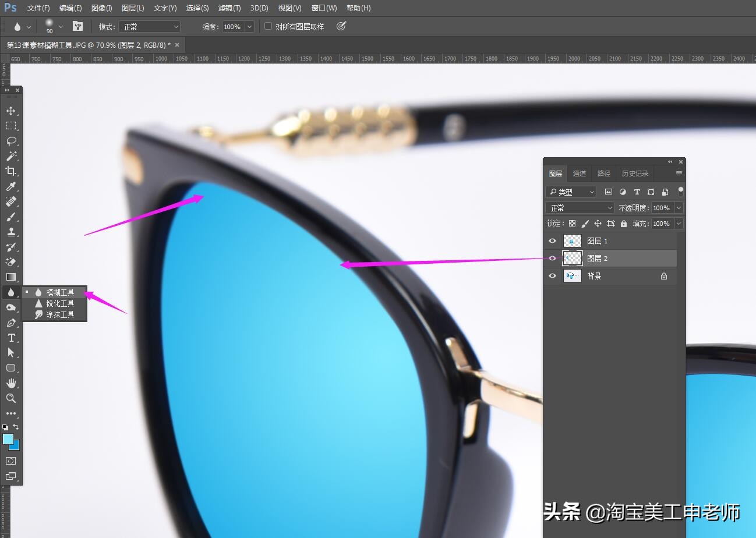Change the screen mode
Viewport: 756px width, 538px height.
tap(11, 476)
